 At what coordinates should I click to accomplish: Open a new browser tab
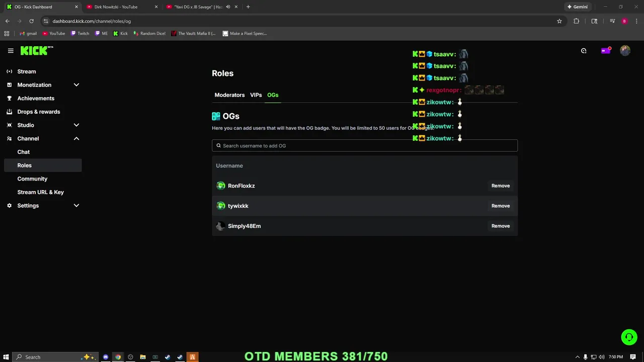coord(248,7)
